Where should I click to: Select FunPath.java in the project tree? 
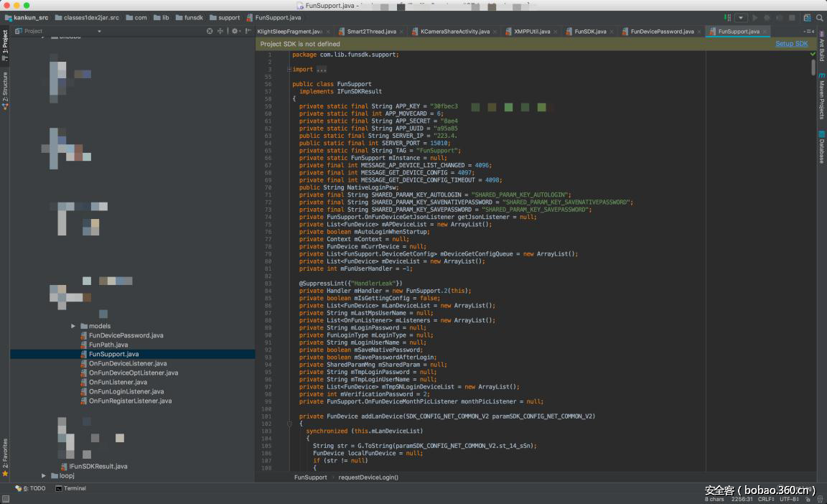coord(108,345)
